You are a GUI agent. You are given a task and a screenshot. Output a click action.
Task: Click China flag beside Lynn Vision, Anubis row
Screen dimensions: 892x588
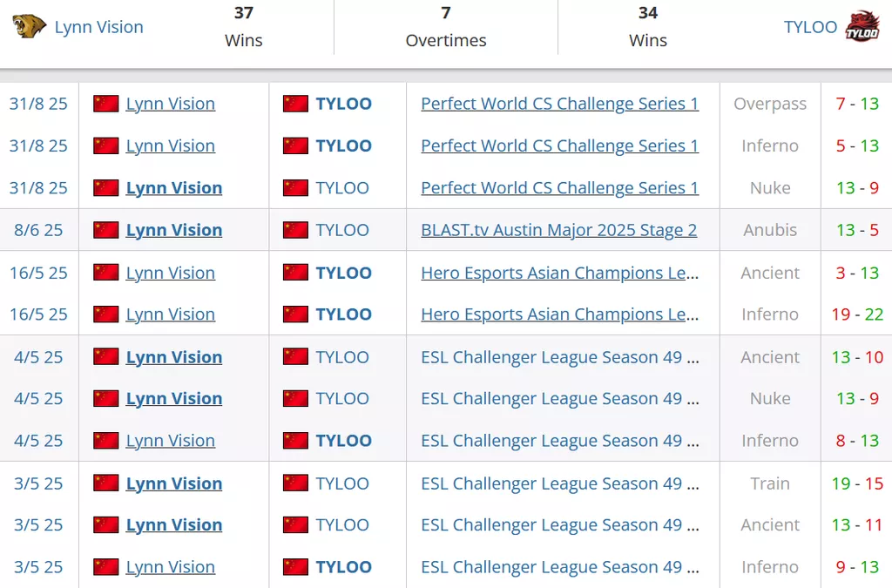point(106,231)
